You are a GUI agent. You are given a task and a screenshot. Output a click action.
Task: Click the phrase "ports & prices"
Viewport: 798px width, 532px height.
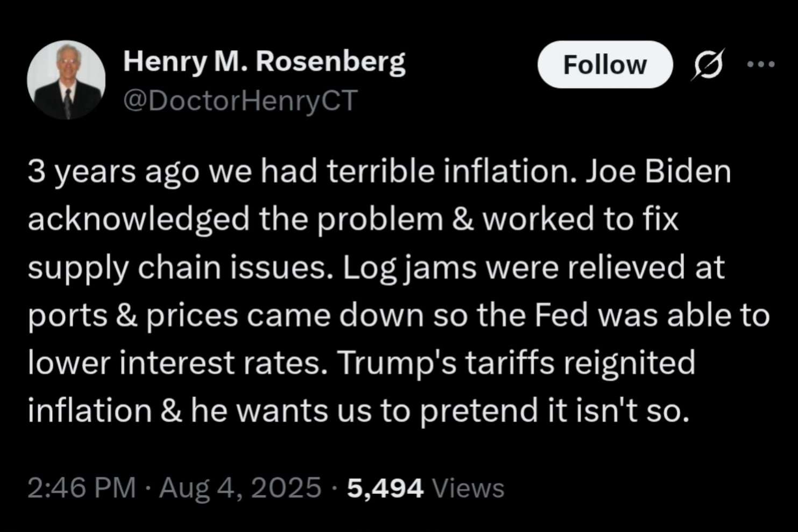(x=133, y=315)
